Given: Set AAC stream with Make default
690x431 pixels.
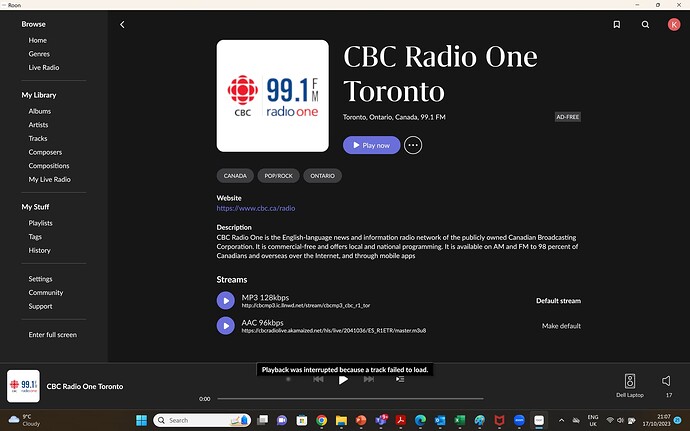Looking at the screenshot, I should 561,326.
